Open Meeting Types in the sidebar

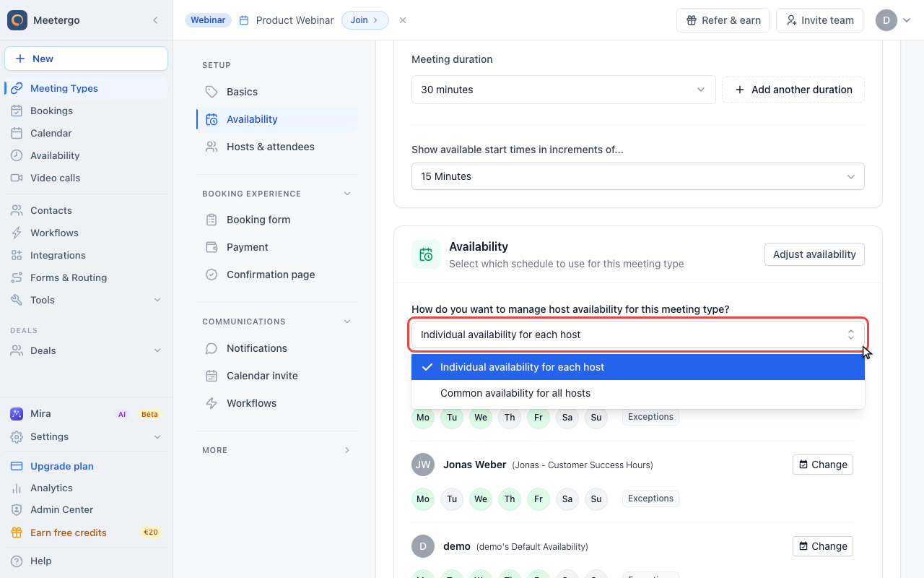pos(87,88)
